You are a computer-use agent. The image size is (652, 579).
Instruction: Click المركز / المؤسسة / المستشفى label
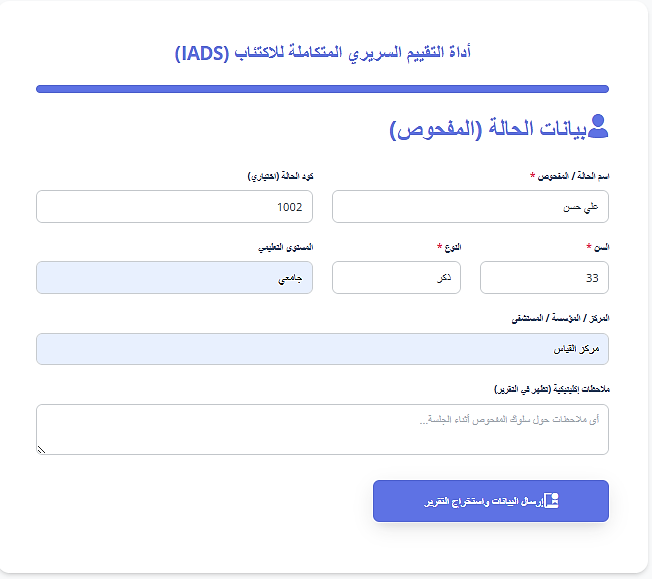(560, 318)
